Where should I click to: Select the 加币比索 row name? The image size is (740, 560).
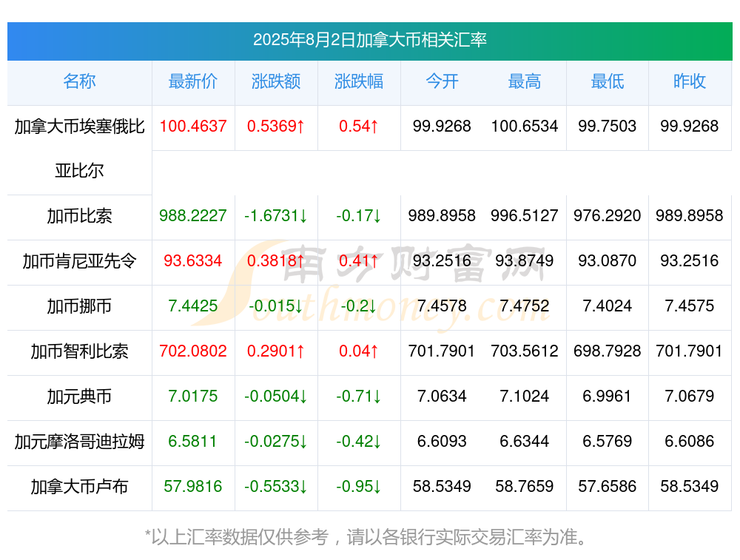[x=79, y=216]
